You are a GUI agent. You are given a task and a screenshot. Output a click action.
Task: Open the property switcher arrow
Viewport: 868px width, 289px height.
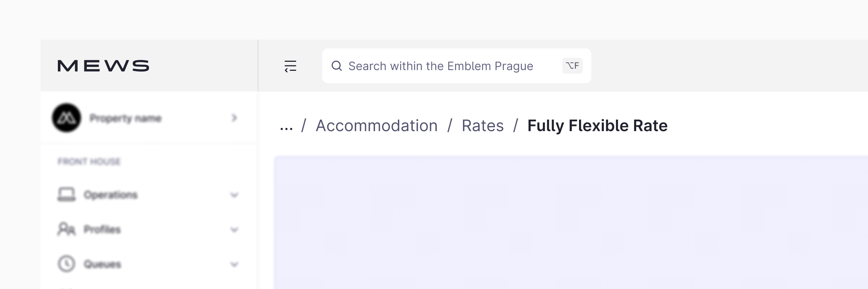click(234, 118)
